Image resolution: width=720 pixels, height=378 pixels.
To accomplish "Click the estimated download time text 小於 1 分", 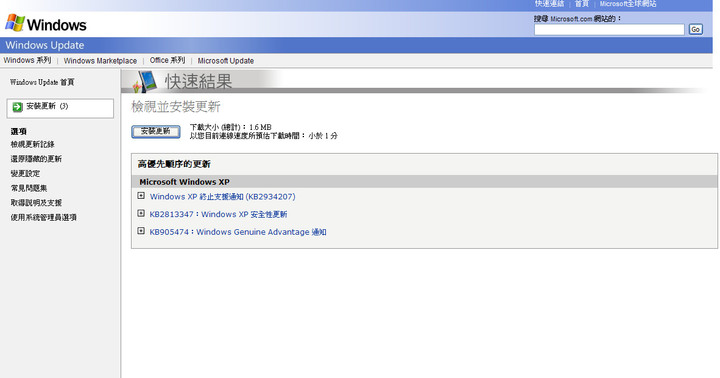I will point(323,136).
